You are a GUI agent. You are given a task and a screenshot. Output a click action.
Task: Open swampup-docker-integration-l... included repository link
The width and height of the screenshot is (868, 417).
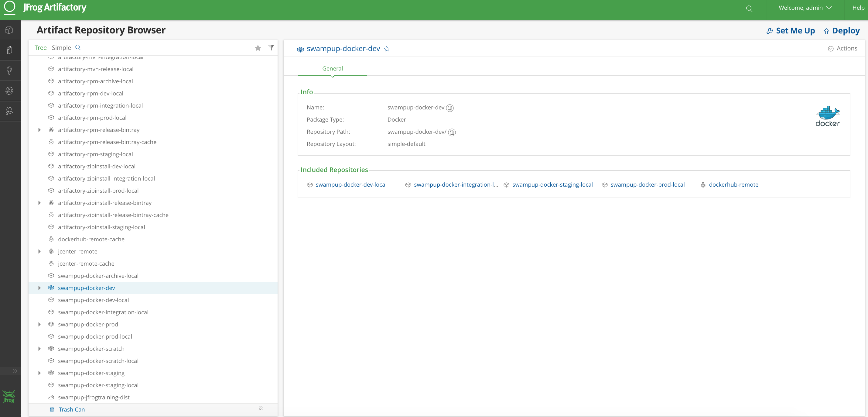point(456,185)
